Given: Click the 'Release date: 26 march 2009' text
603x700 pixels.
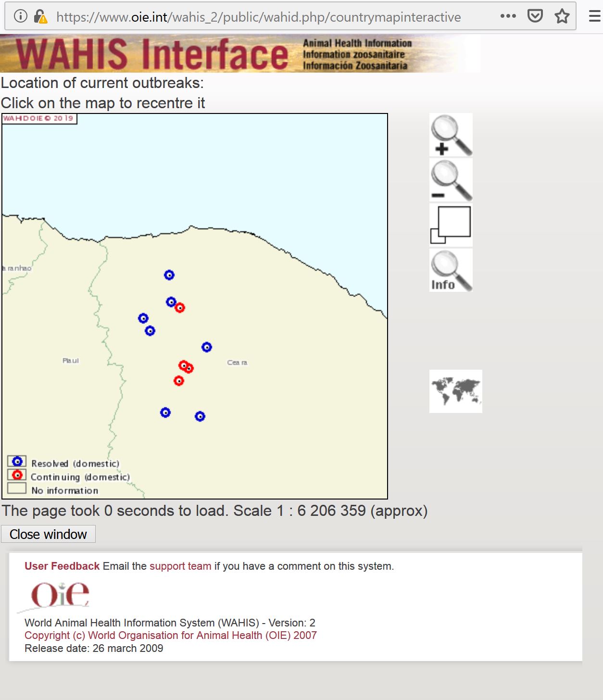Looking at the screenshot, I should coord(94,648).
